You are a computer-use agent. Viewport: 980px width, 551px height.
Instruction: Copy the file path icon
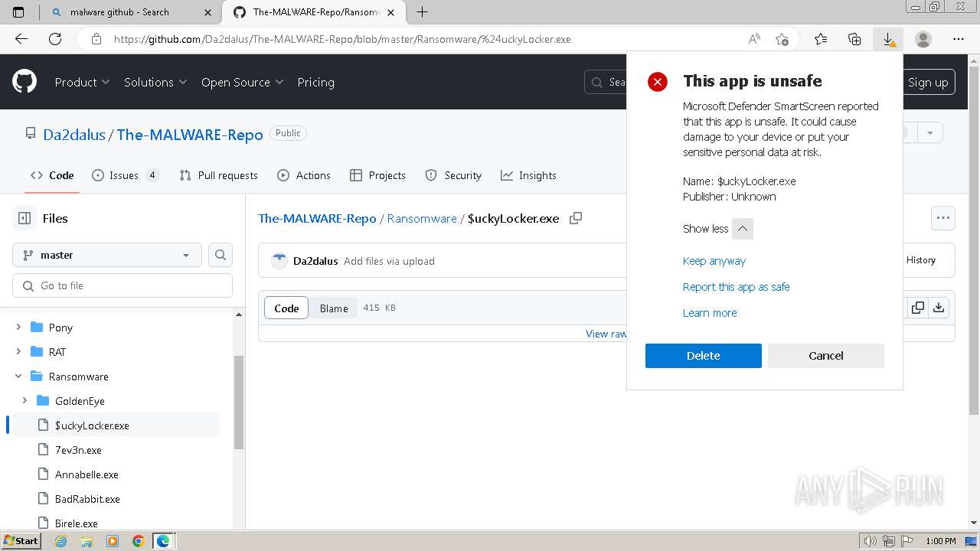pyautogui.click(x=576, y=218)
